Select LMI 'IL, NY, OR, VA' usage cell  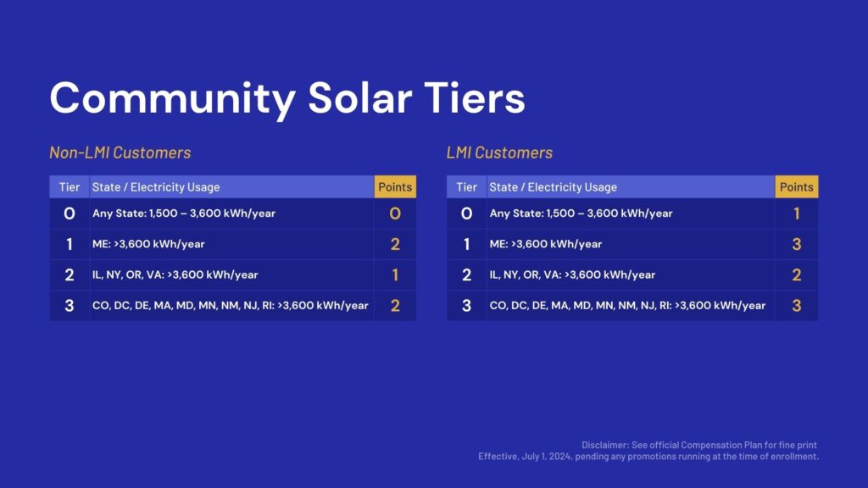tap(631, 275)
